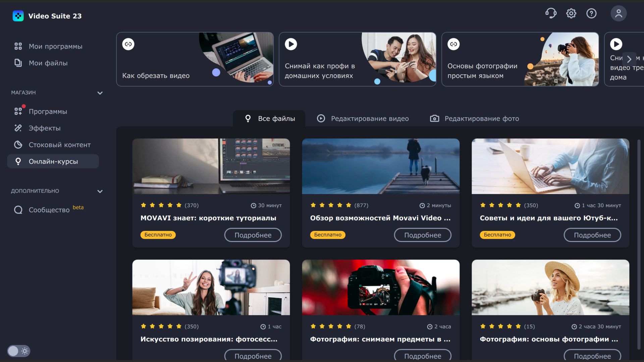Click Подробнее for MOVAVI знает course

click(x=253, y=235)
